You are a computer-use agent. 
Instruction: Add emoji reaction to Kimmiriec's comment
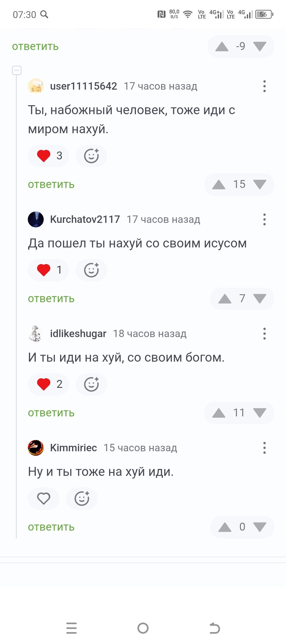pos(82,499)
